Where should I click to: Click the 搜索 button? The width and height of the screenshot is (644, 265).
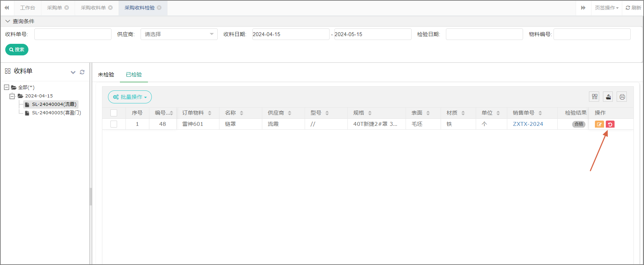[x=17, y=50]
